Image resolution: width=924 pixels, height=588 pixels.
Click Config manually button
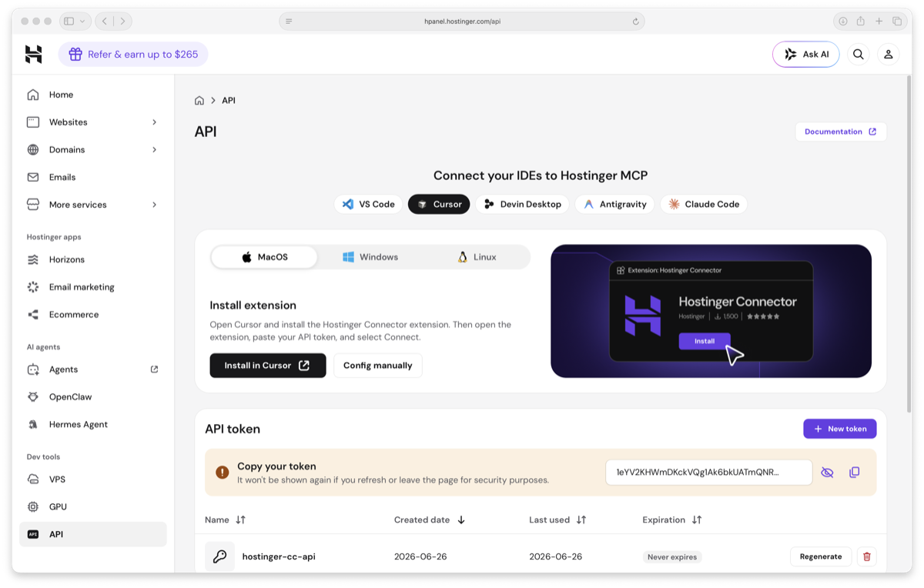pos(377,366)
